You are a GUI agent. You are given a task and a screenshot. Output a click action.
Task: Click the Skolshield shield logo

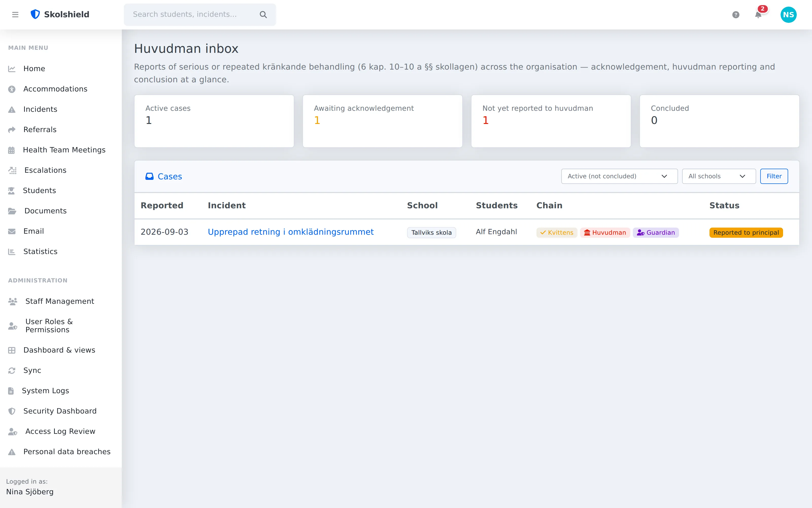[35, 14]
